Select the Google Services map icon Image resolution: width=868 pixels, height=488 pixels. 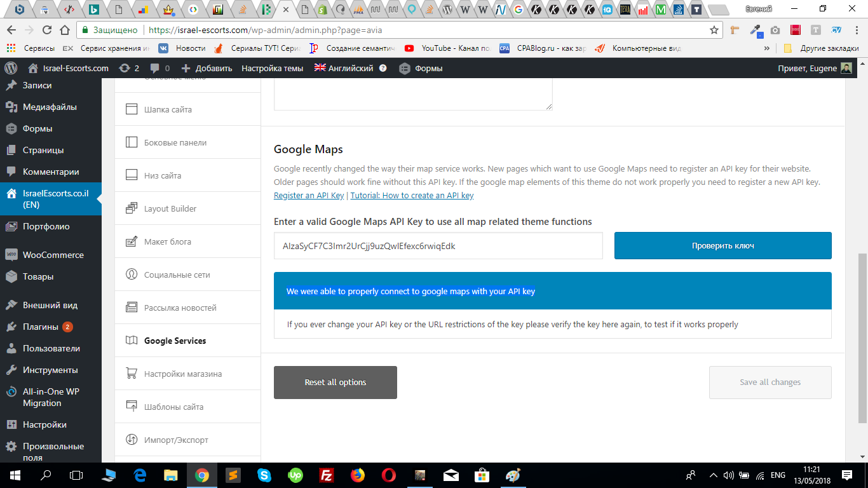coord(132,341)
